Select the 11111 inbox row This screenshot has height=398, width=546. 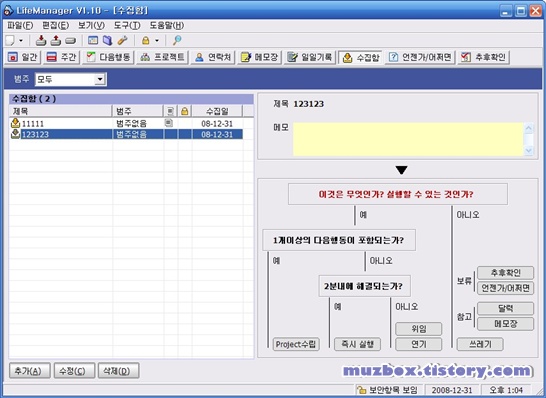(126, 123)
